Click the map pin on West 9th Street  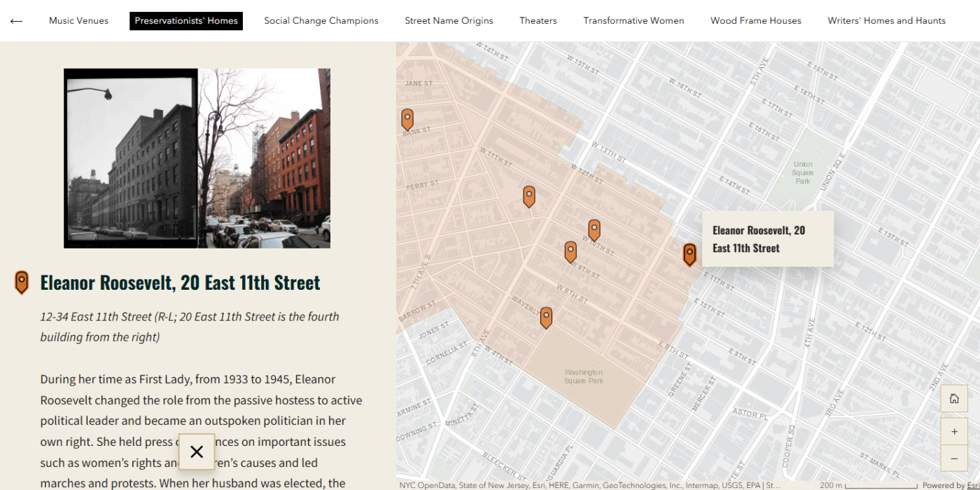[x=570, y=251]
